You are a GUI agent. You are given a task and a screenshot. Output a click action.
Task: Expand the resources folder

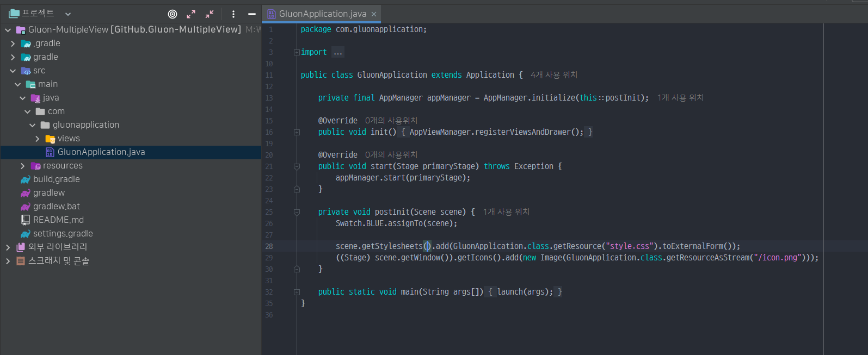[x=23, y=166]
